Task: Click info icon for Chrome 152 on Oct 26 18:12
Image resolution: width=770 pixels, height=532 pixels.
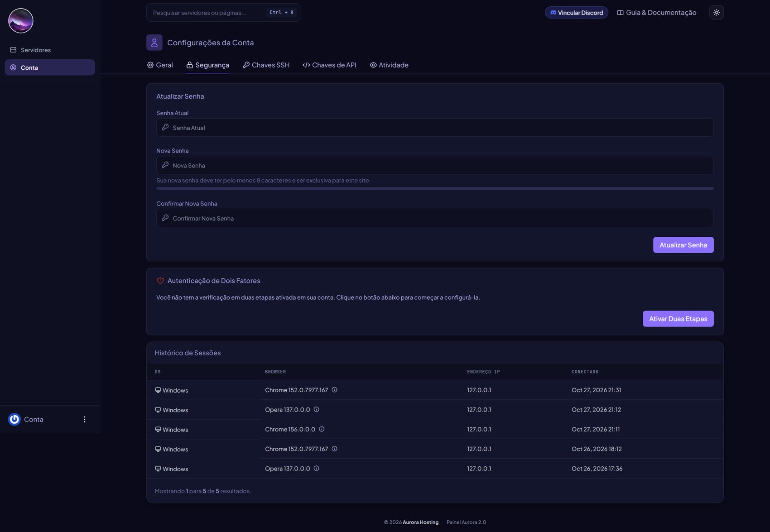Action: (334, 449)
